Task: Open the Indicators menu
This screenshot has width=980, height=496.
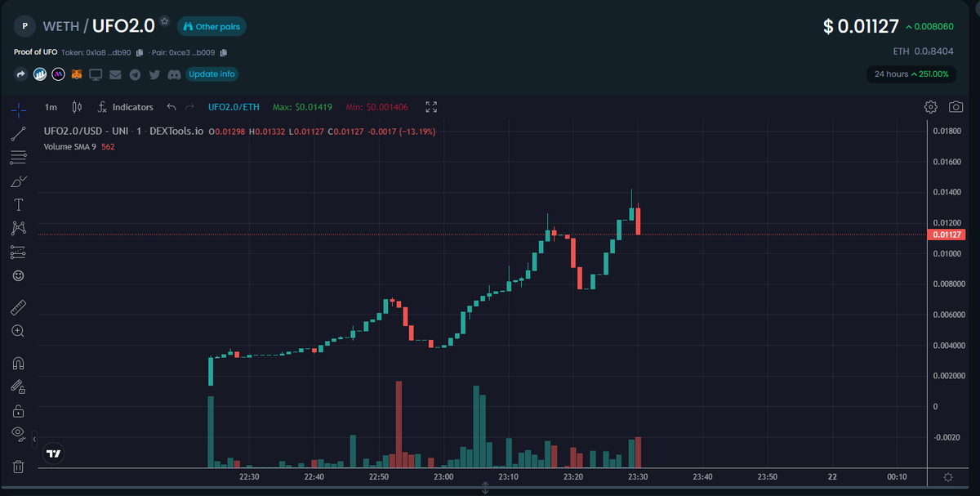Action: click(x=126, y=107)
